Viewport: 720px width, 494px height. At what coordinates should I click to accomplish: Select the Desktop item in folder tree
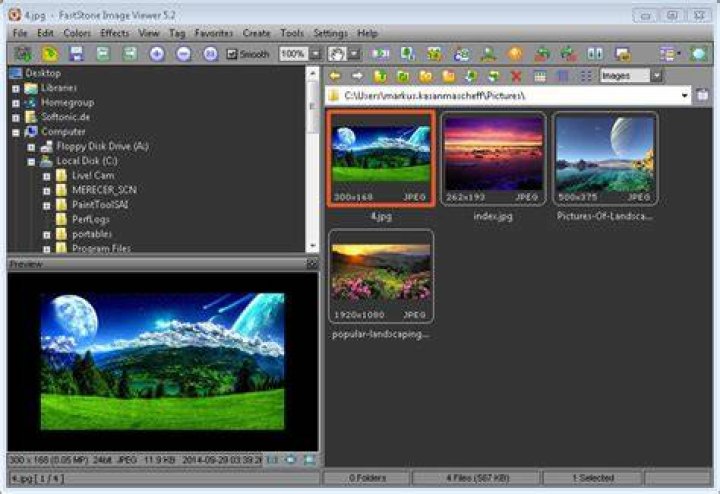[x=43, y=73]
